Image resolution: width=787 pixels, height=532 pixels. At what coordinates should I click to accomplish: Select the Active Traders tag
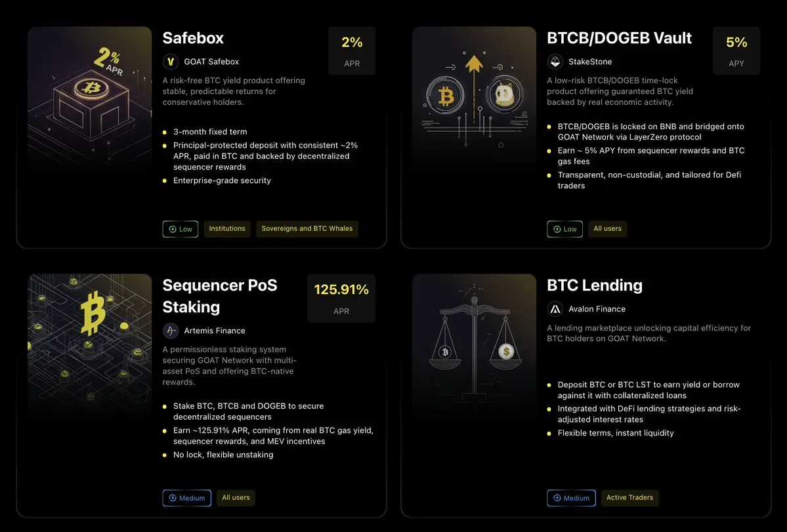[630, 498]
